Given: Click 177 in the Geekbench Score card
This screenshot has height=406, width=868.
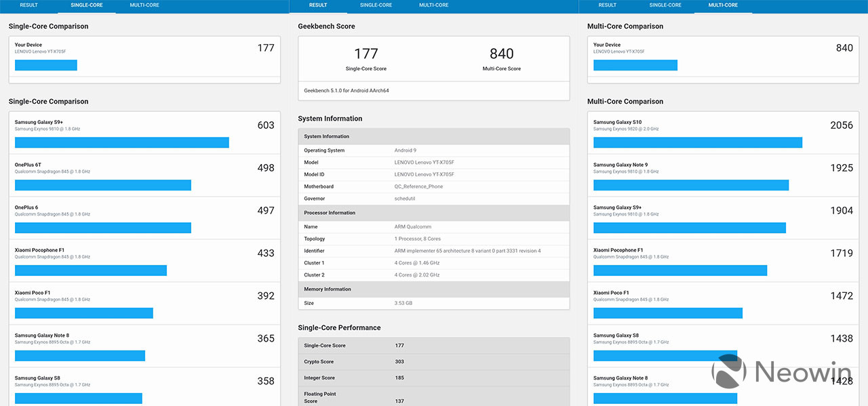Looking at the screenshot, I should 366,54.
